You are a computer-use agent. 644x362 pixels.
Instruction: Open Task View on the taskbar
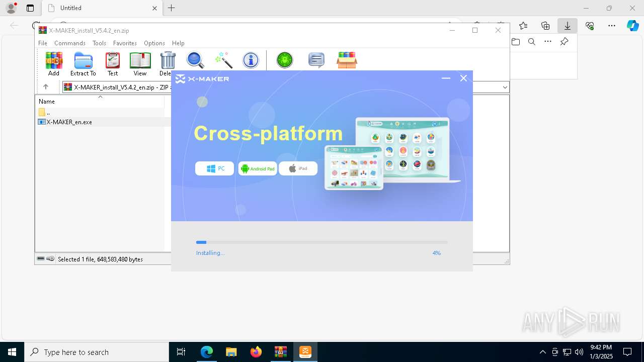click(181, 352)
